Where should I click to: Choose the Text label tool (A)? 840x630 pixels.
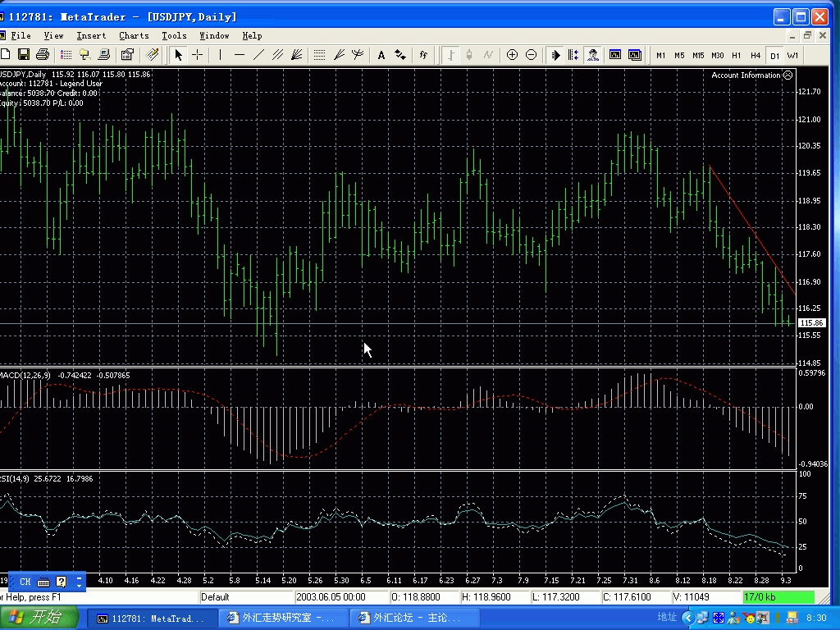coord(381,55)
